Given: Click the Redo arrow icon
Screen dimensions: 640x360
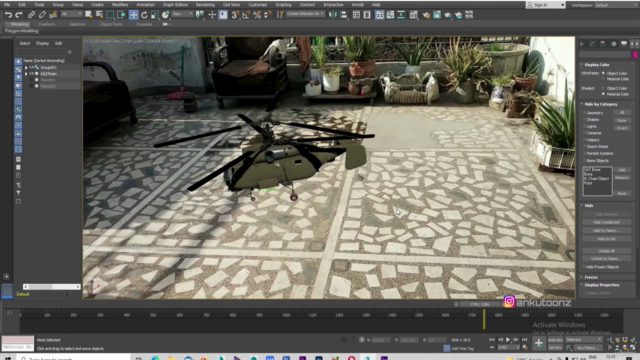Looking at the screenshot, I should 19,15.
